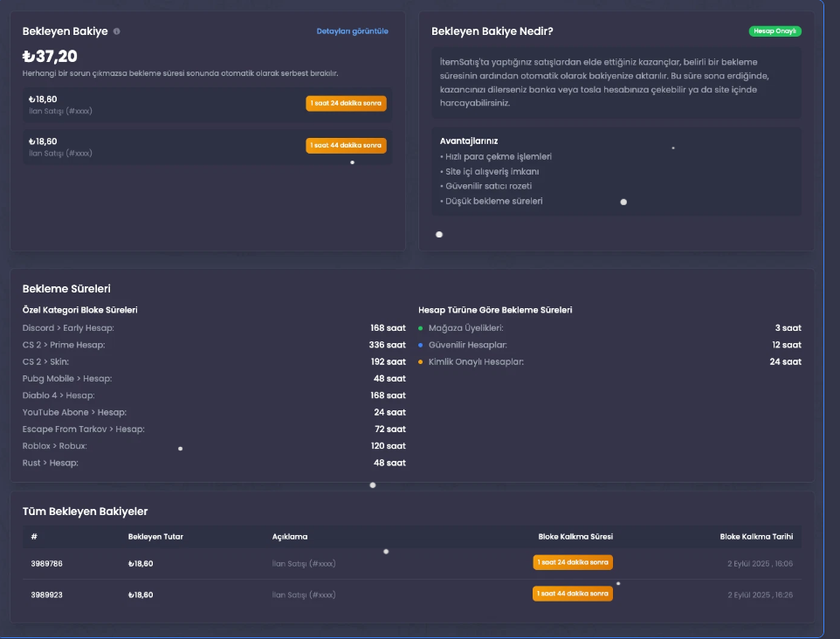This screenshot has width=840, height=639.
Task: Click Kimlik Onaylı Hesaplar label
Action: click(x=476, y=361)
